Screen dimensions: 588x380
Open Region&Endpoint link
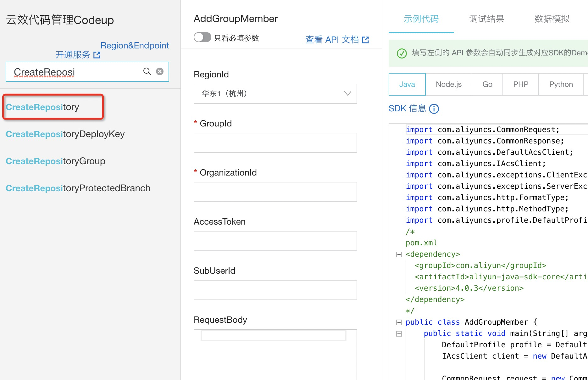[x=135, y=46]
